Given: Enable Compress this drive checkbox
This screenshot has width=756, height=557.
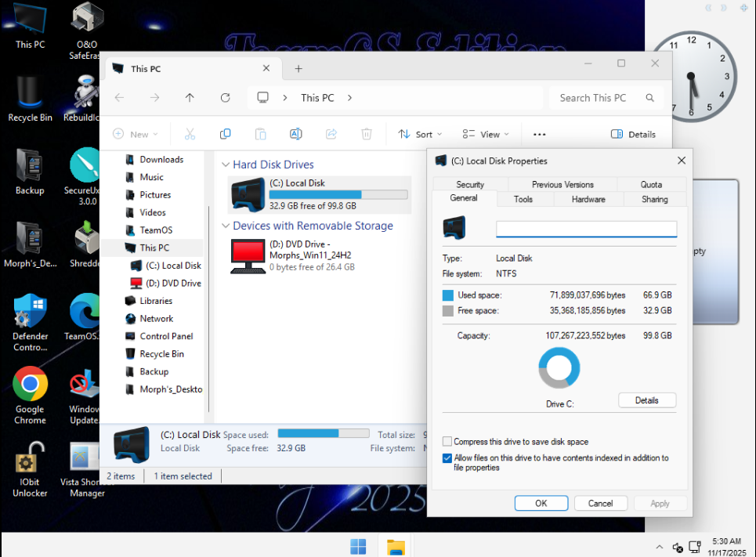Looking at the screenshot, I should click(x=447, y=442).
